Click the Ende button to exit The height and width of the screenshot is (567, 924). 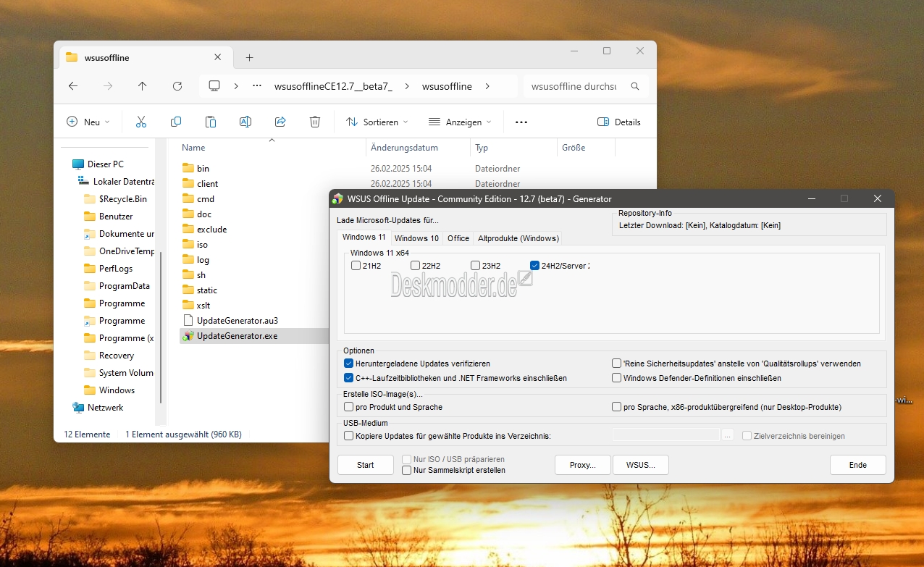pyautogui.click(x=858, y=465)
